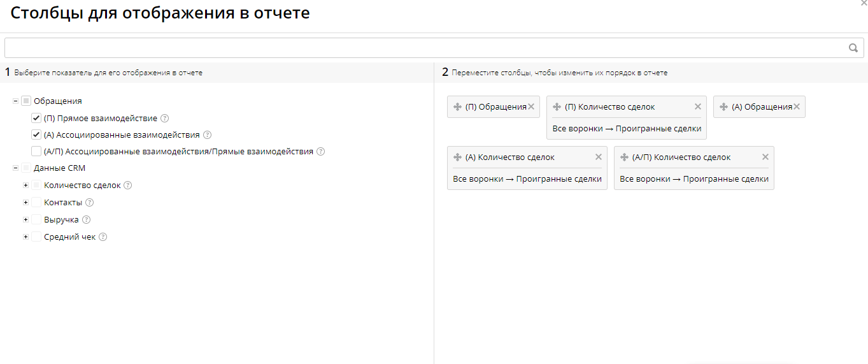Open help tooltip for Ассоциированные взаимодействия
Screen dimensions: 868x364
tap(207, 135)
